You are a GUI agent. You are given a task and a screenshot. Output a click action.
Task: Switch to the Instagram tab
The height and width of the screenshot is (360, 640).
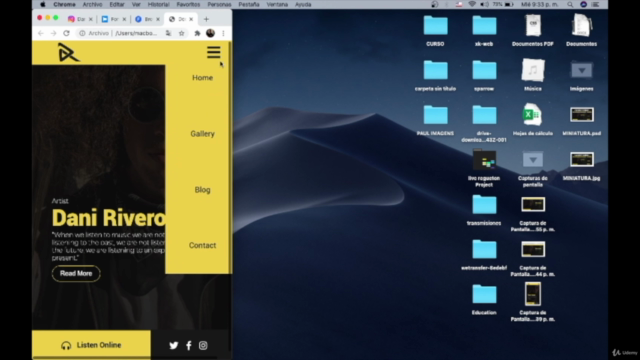80,19
